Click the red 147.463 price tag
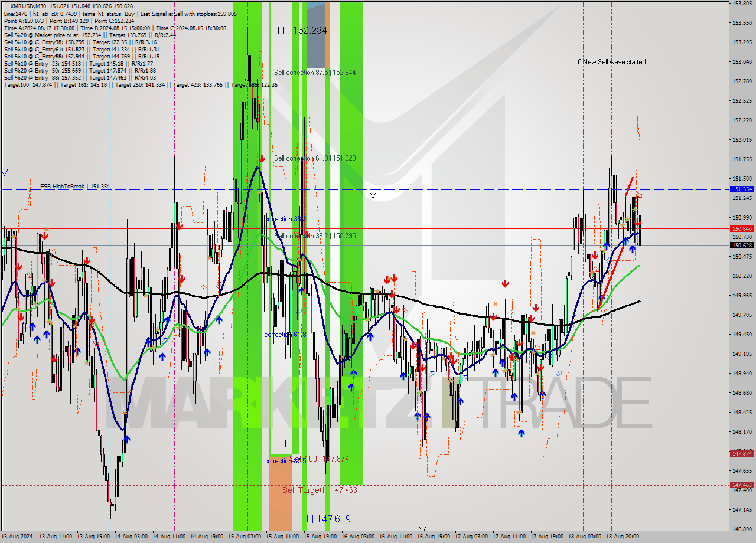 tap(742, 485)
